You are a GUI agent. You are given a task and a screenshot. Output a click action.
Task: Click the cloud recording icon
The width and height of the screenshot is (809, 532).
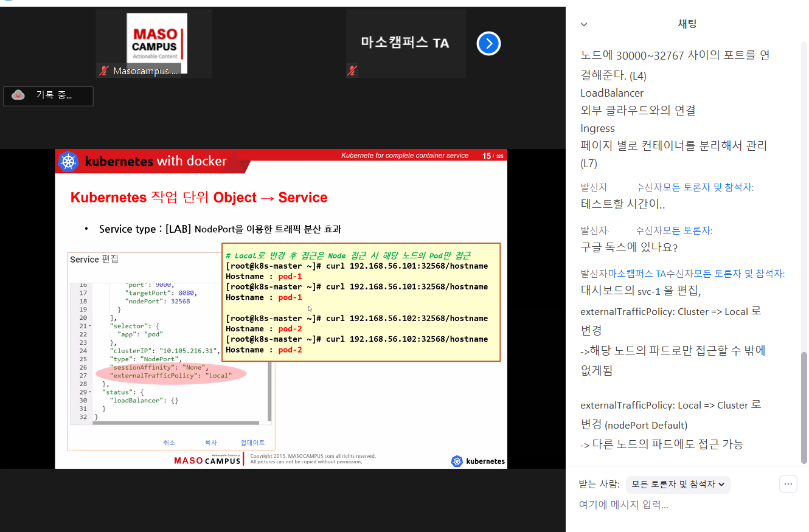pos(18,95)
